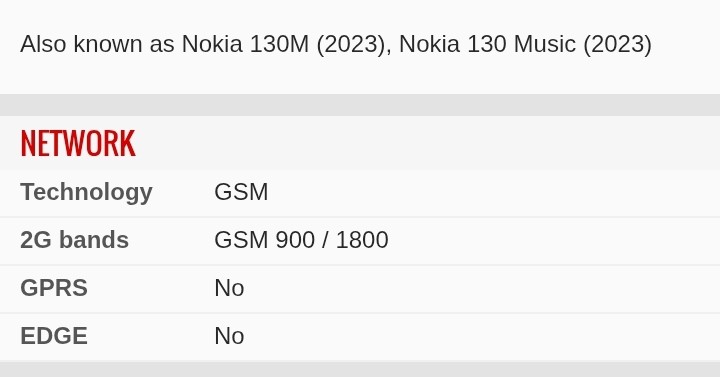Screen dimensions: 720x377
Task: Click the (2023) ending the alias line
Action: 618,45
